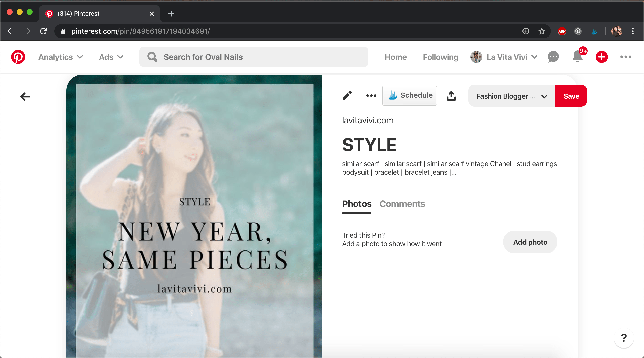Open notifications bell with 9+ badge

click(578, 57)
